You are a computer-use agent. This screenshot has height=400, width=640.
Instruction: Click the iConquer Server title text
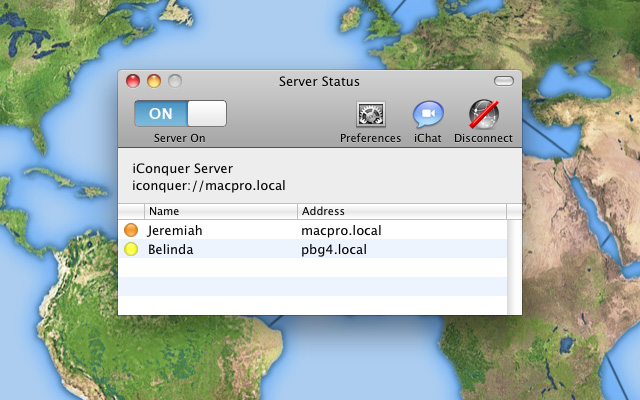182,168
